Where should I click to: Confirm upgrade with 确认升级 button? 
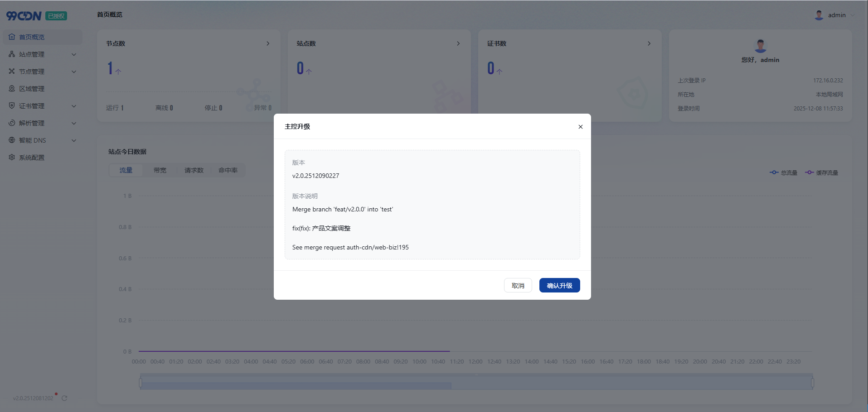[x=559, y=285]
